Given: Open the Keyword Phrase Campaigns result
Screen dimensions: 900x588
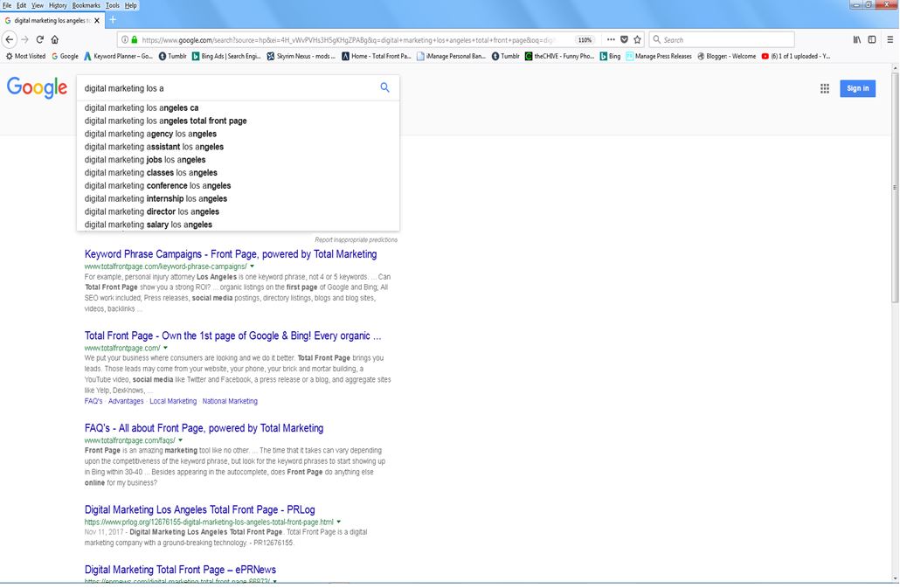Looking at the screenshot, I should [x=231, y=254].
